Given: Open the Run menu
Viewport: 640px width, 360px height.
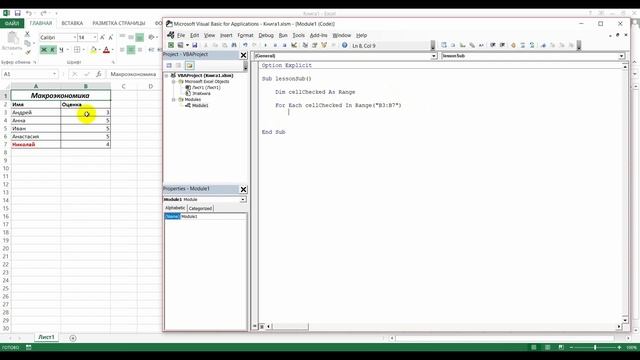Looking at the screenshot, I should click(283, 36).
